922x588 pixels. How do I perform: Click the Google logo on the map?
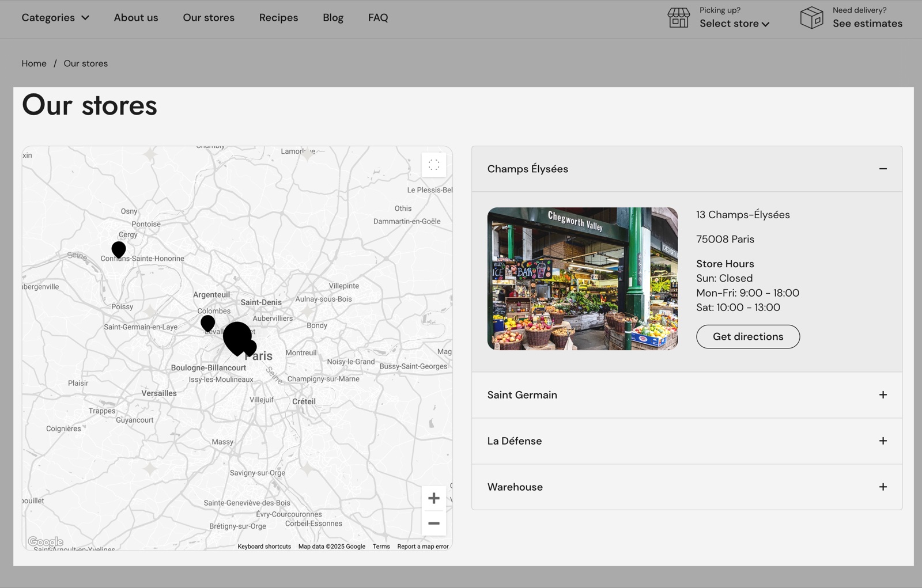coord(46,542)
